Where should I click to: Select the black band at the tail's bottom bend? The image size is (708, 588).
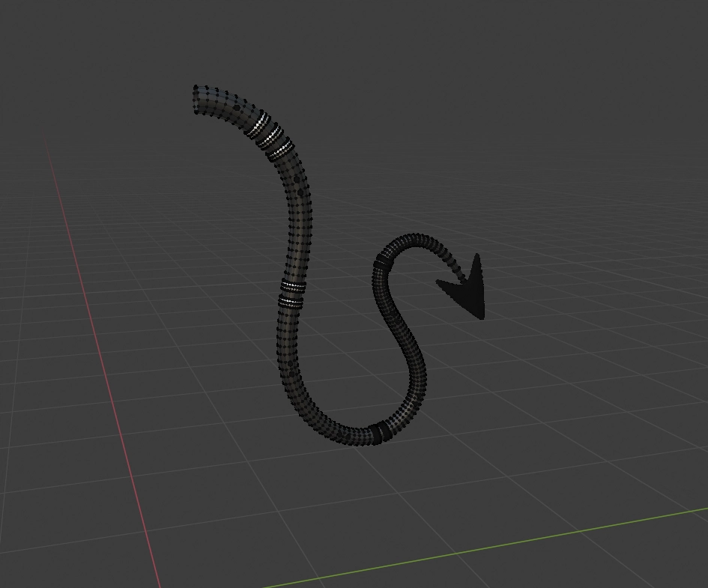tap(380, 432)
